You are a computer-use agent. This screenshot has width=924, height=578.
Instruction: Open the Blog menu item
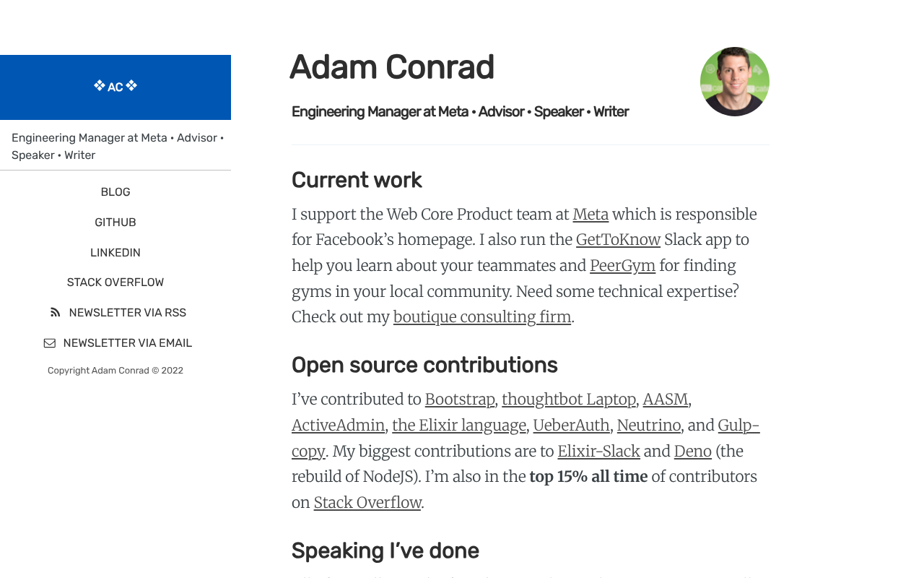115,192
